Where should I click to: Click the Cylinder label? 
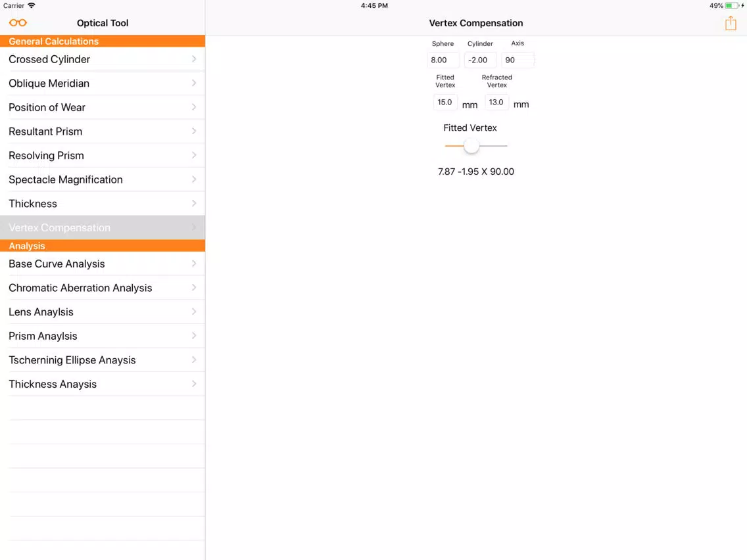tap(480, 43)
